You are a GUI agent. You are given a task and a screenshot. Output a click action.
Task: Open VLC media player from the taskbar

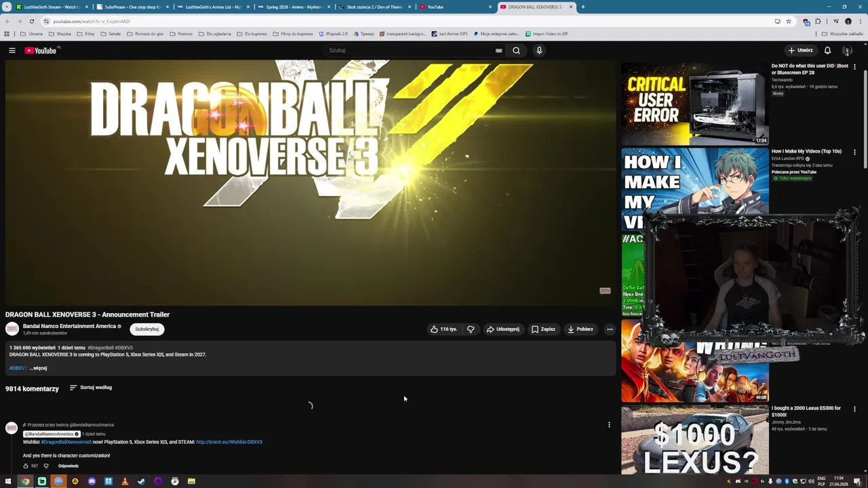tap(125, 481)
